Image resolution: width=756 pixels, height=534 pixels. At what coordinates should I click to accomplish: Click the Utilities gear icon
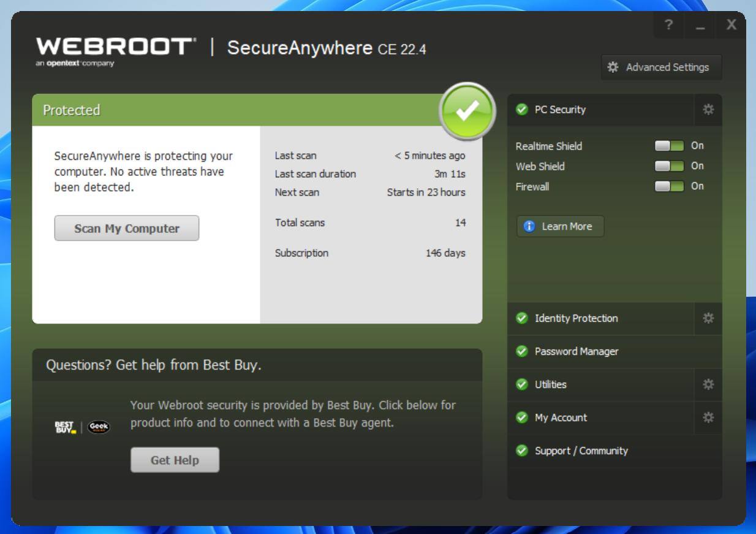click(x=708, y=384)
